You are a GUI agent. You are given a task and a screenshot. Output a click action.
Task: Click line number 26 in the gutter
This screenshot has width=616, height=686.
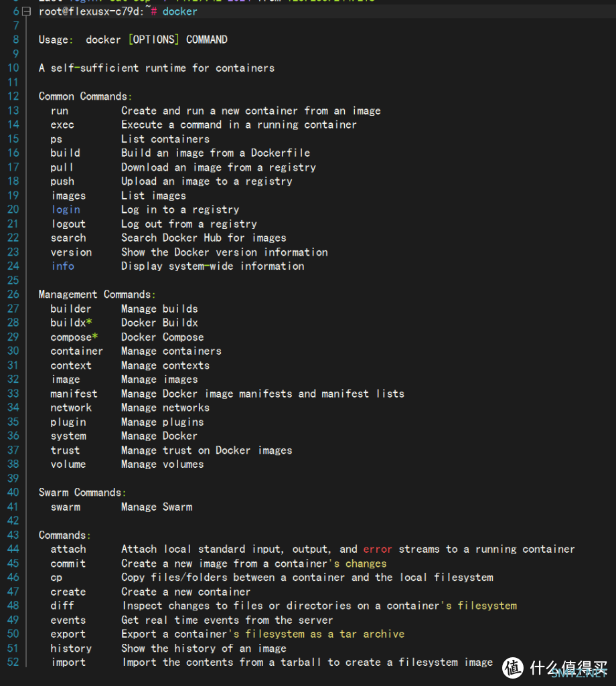(13, 294)
